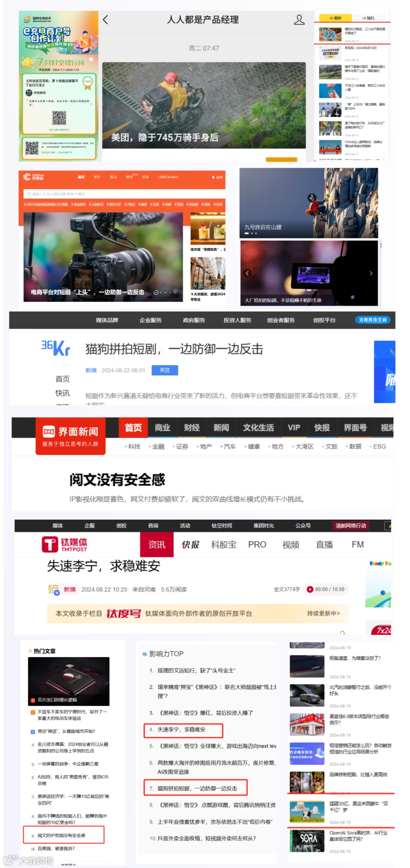Screen dimensions: 410x868
Task: Go back with the arrow beside 人人都是产品经理
Action: (x=106, y=20)
